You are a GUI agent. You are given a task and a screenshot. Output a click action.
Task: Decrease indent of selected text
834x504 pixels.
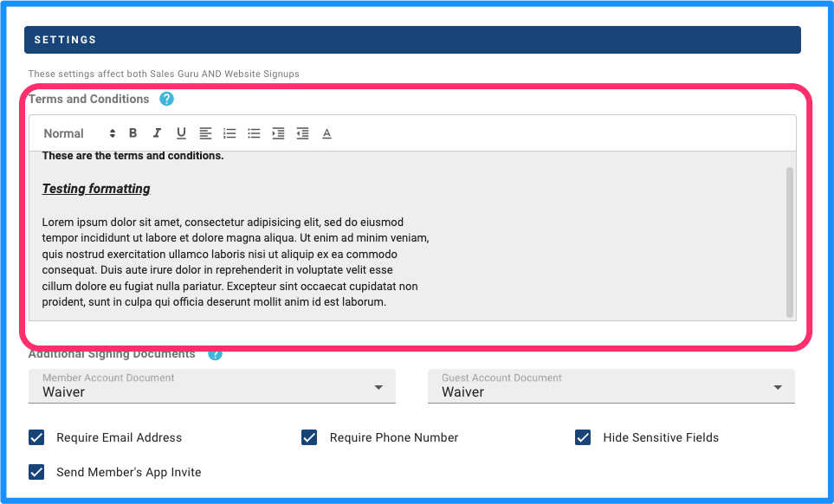point(302,133)
